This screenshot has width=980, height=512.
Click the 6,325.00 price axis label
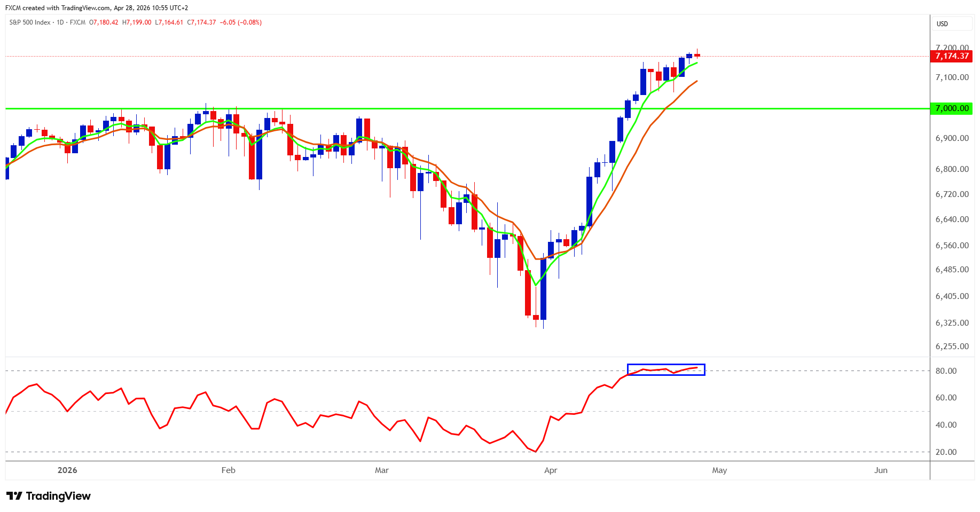click(x=952, y=323)
